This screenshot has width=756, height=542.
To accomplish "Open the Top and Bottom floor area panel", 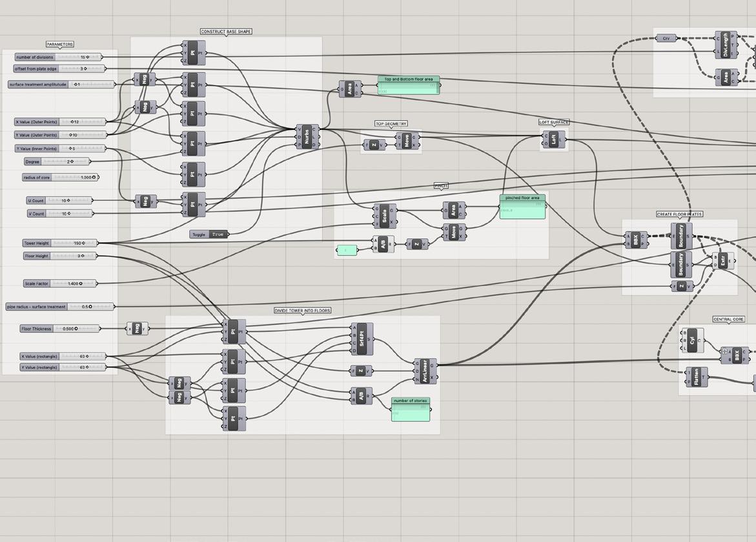I will pyautogui.click(x=409, y=85).
